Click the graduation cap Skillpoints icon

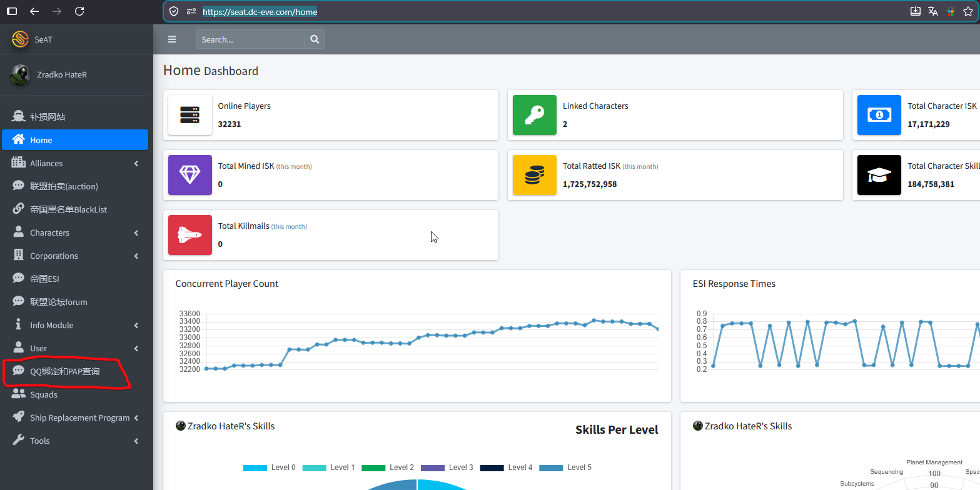pos(879,175)
